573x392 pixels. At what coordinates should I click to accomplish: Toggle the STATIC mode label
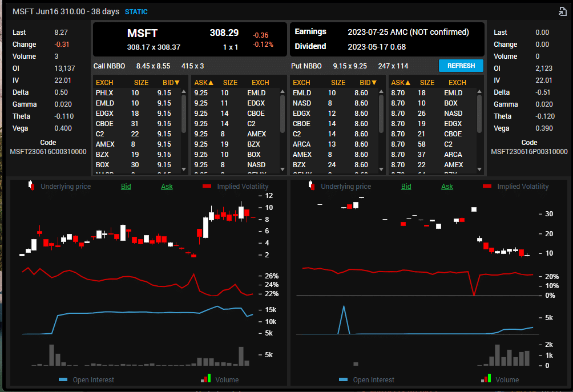point(136,11)
